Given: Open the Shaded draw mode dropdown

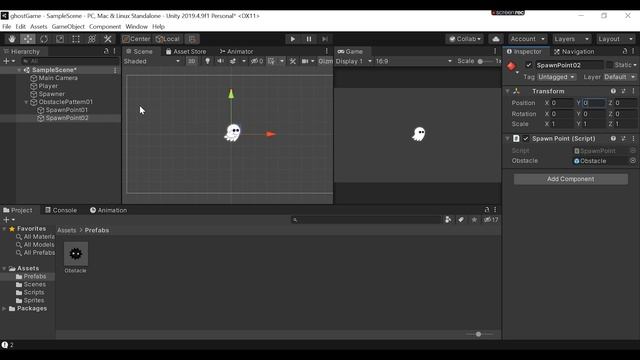Looking at the screenshot, I should pos(152,61).
